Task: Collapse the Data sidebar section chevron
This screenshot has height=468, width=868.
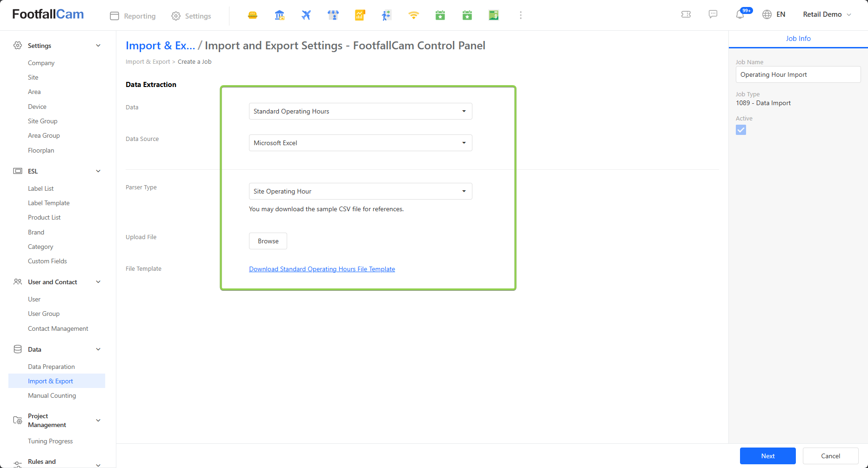Action: [x=98, y=349]
